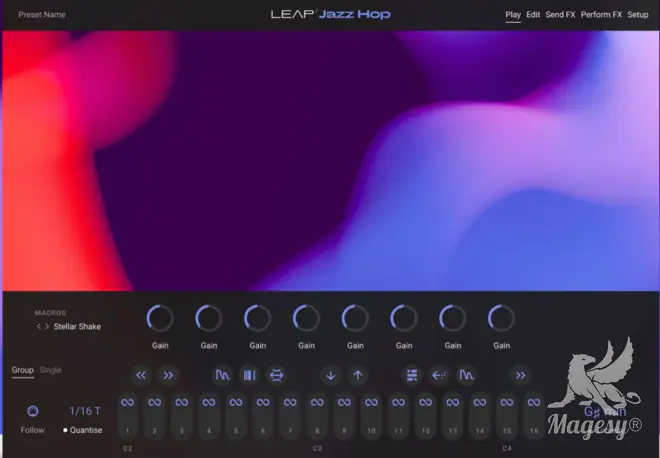This screenshot has width=660, height=458.
Task: Toggle loop icon on pad 3
Action: pyautogui.click(x=182, y=402)
